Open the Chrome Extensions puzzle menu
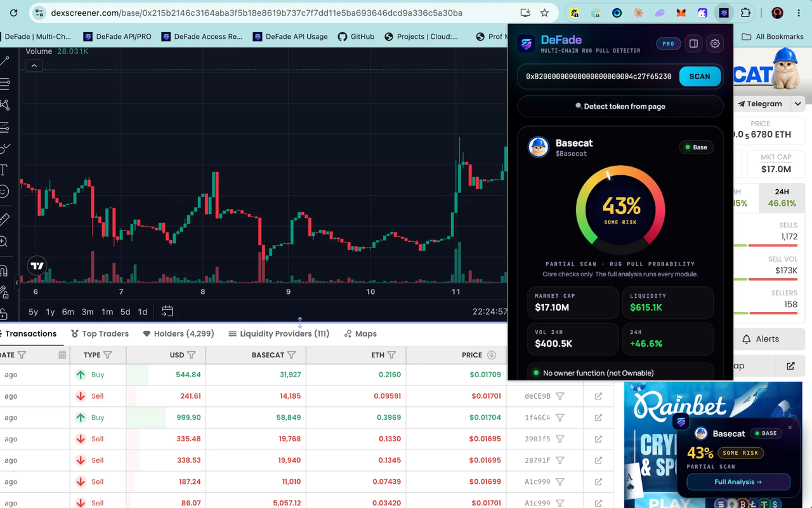 745,13
